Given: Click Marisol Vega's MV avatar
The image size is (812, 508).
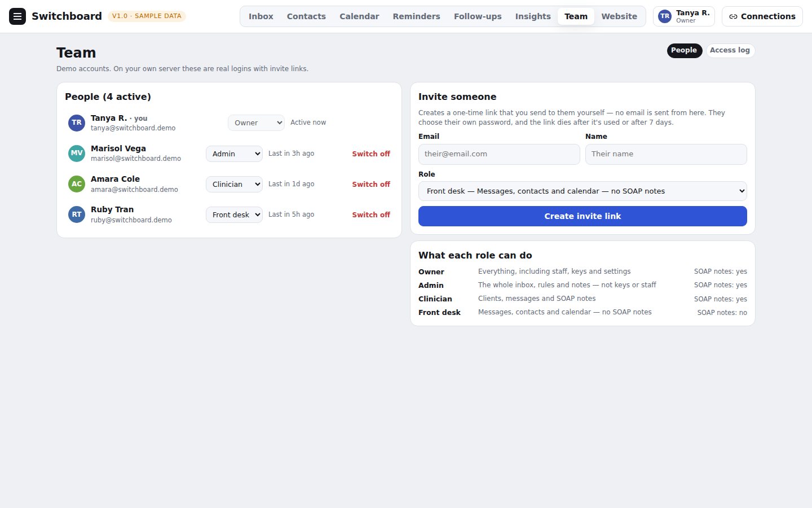Looking at the screenshot, I should (77, 154).
